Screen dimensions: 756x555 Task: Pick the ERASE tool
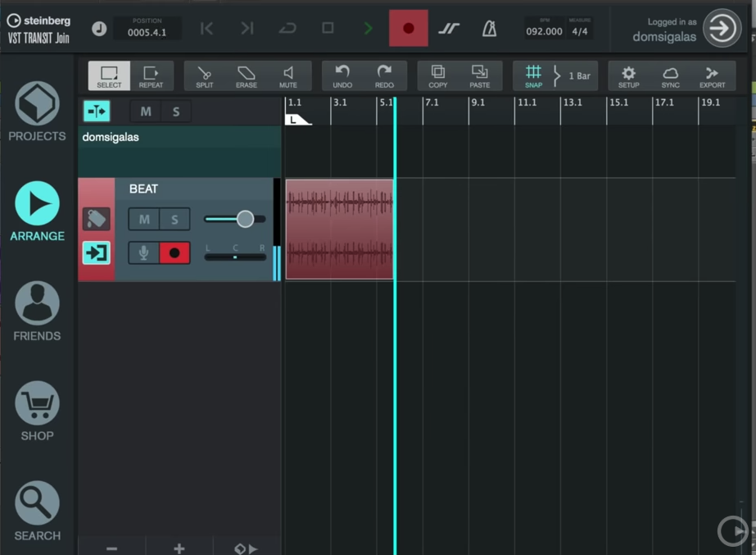[x=247, y=75]
